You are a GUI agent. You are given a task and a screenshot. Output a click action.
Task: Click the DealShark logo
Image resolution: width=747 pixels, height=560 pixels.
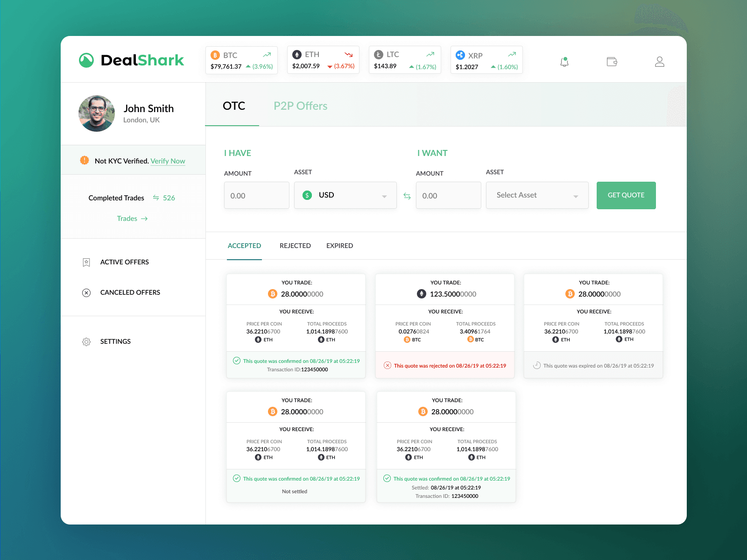pyautogui.click(x=132, y=60)
